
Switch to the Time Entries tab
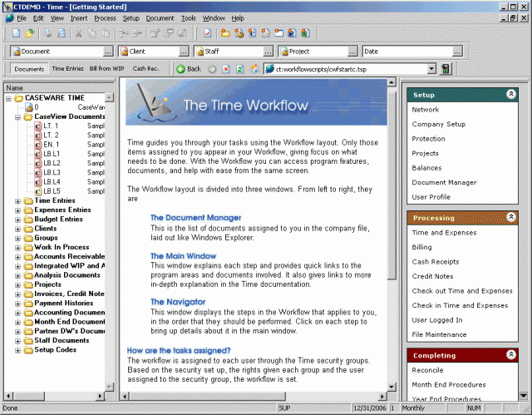(x=67, y=68)
